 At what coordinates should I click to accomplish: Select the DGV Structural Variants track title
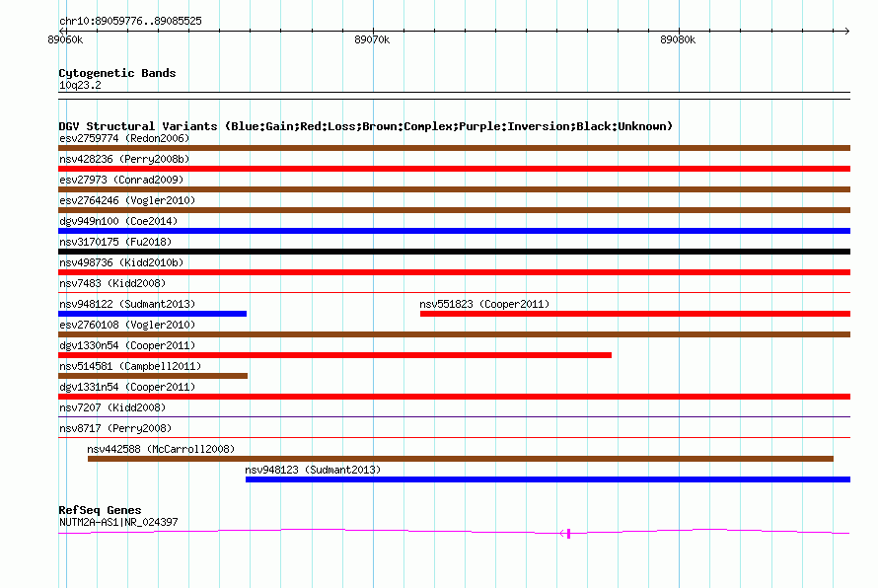pyautogui.click(x=365, y=126)
